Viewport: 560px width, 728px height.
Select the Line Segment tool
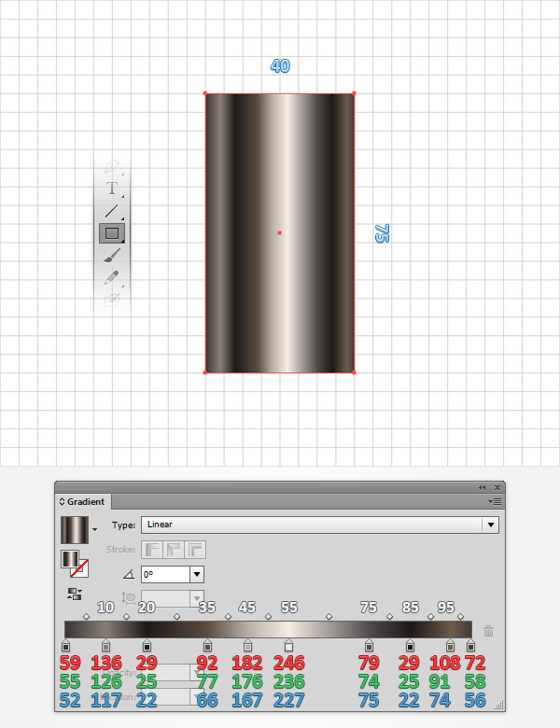[x=112, y=211]
